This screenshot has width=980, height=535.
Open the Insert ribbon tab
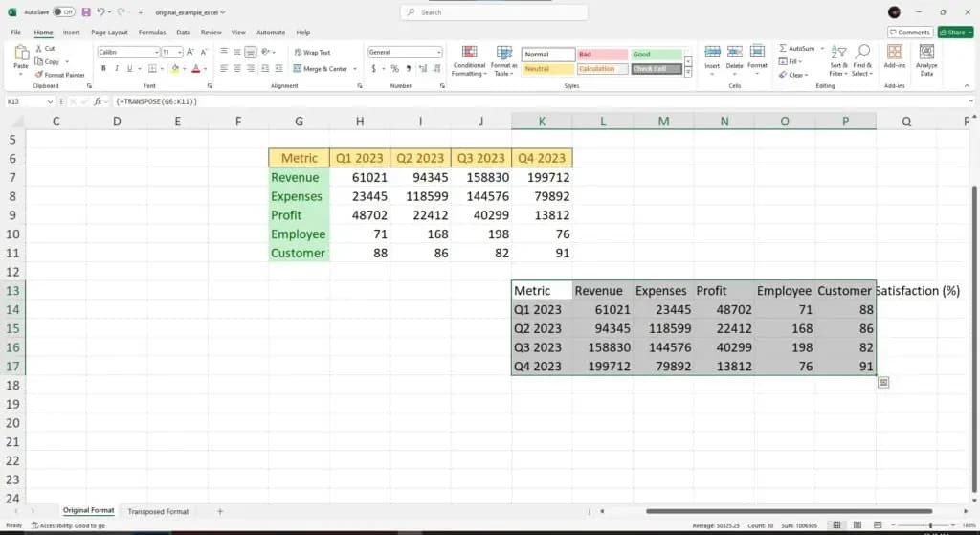click(x=71, y=32)
